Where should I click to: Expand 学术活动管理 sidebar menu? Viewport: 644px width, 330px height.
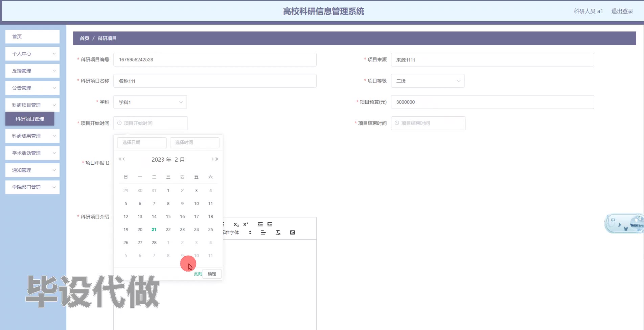tap(32, 153)
